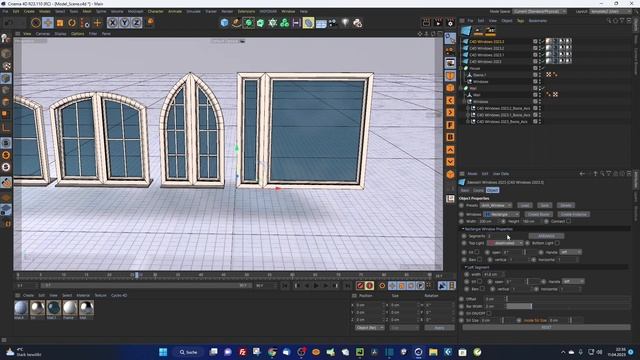Toggle the Z axis lock
Screen dimensions: 640x360
tap(136, 23)
